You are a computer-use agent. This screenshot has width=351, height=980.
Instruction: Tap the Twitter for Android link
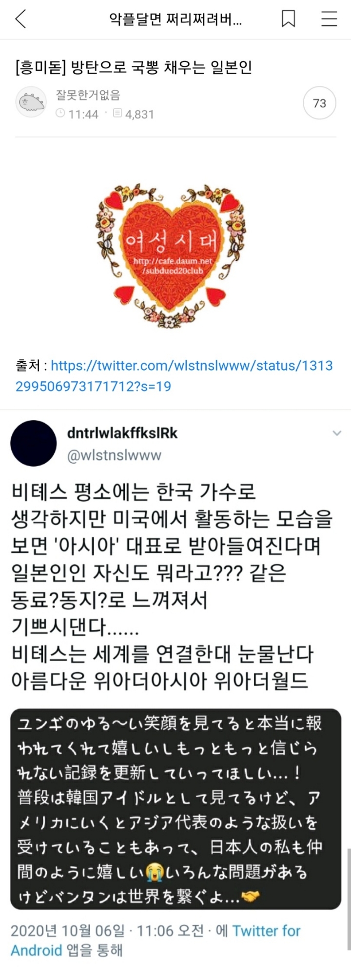tap(156, 940)
